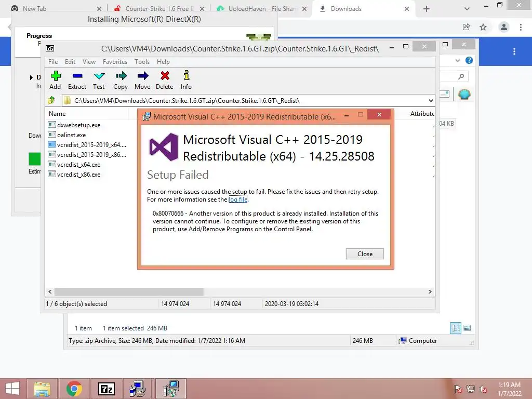Bookmark this page with star icon

point(483,27)
